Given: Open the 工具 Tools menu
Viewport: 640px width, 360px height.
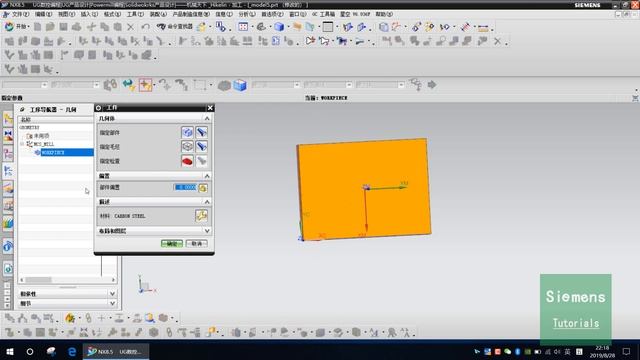Looking at the screenshot, I should [135, 14].
